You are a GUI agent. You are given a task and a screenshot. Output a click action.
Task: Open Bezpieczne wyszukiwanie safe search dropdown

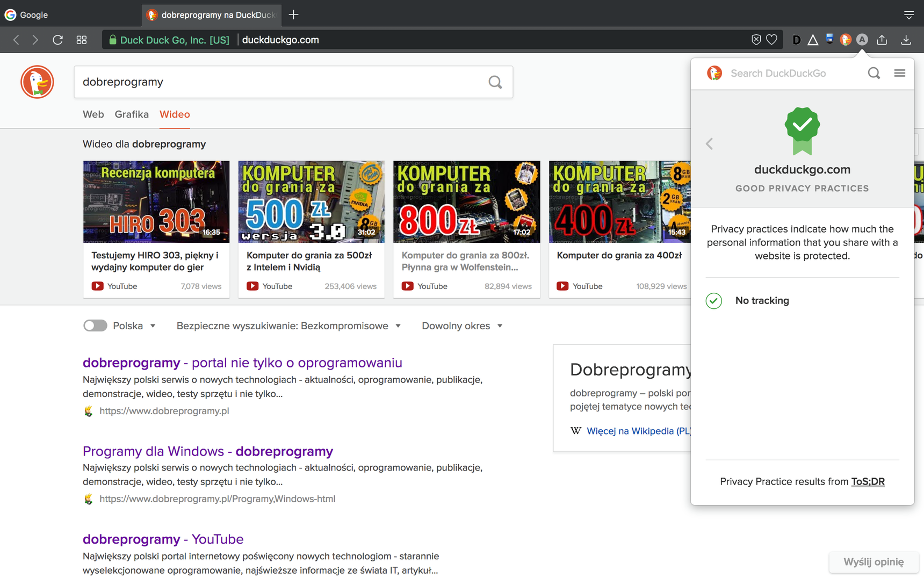pyautogui.click(x=288, y=326)
